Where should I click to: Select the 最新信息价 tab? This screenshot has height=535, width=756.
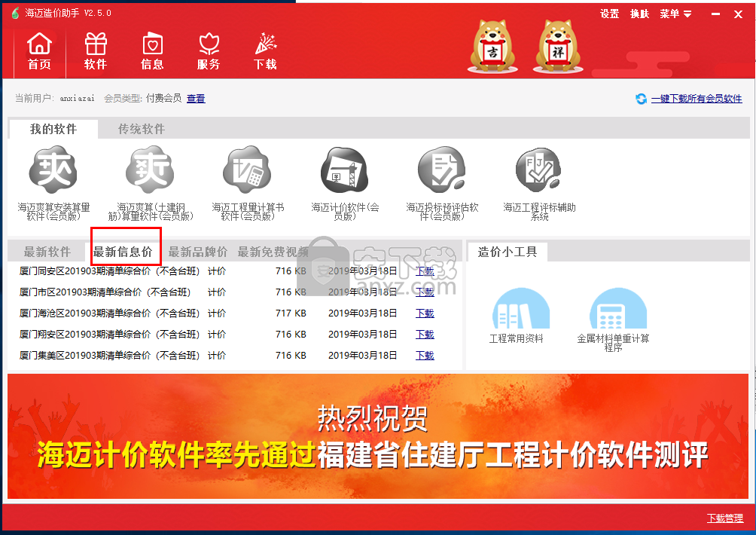tap(123, 252)
